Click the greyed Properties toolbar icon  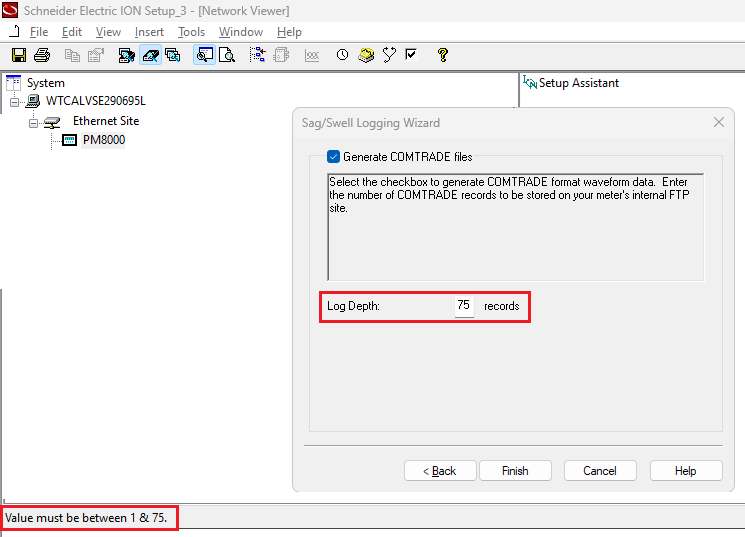coord(96,55)
